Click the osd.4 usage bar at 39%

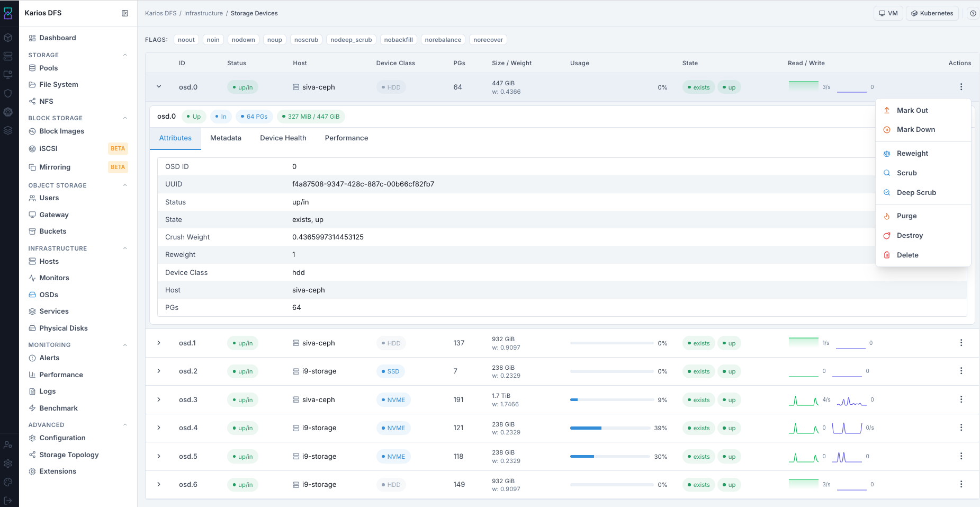pos(610,428)
